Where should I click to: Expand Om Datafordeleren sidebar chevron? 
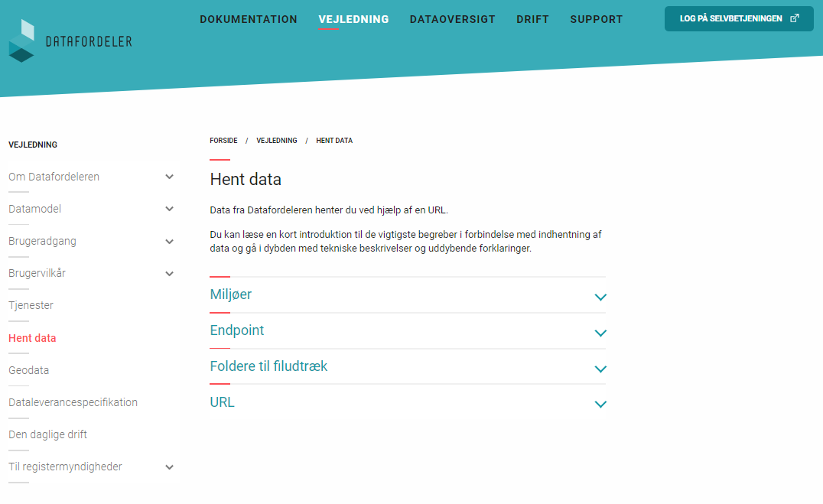[x=169, y=177]
